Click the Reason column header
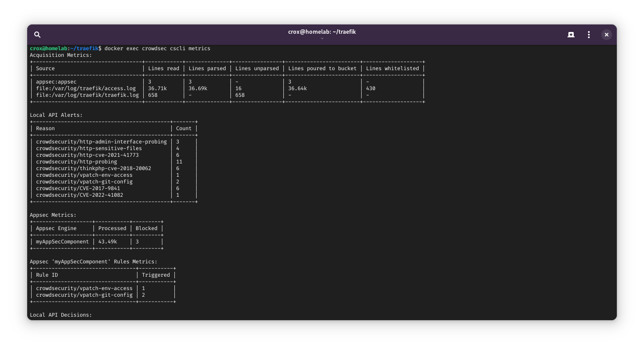644x350 pixels. pos(45,128)
